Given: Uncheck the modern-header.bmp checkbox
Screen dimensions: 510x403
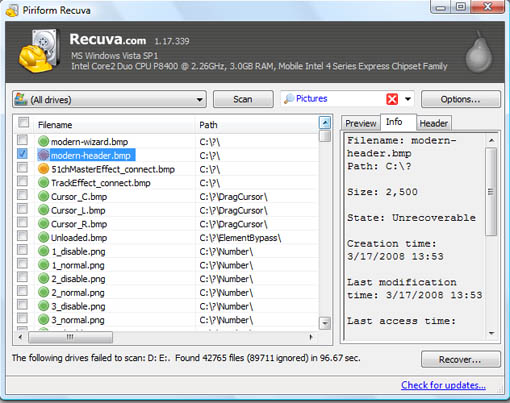Looking at the screenshot, I should pyautogui.click(x=22, y=154).
